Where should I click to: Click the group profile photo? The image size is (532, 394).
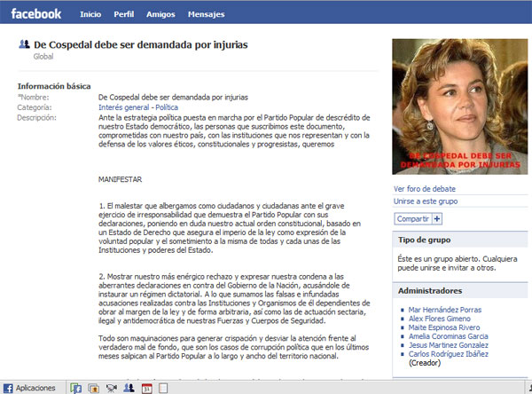click(x=459, y=106)
